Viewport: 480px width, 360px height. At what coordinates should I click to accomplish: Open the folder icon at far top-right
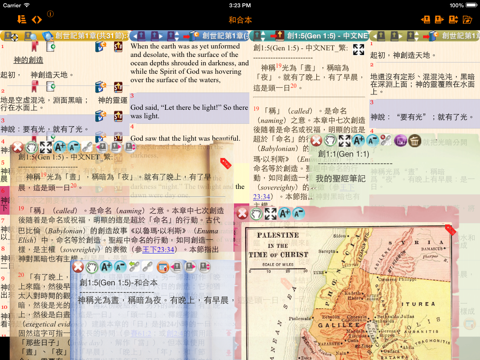(x=467, y=20)
